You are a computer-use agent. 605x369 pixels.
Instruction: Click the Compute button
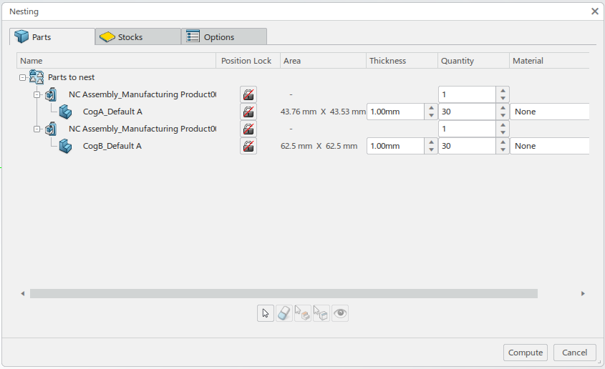[x=525, y=352]
